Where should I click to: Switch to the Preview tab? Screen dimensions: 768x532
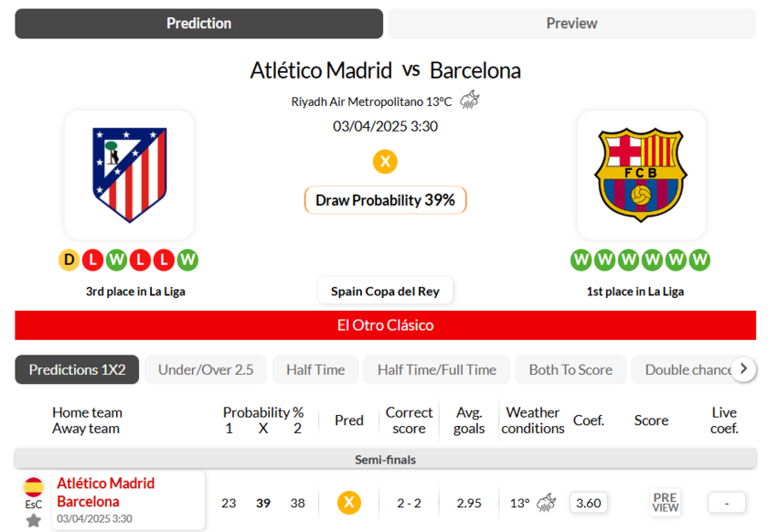[571, 24]
